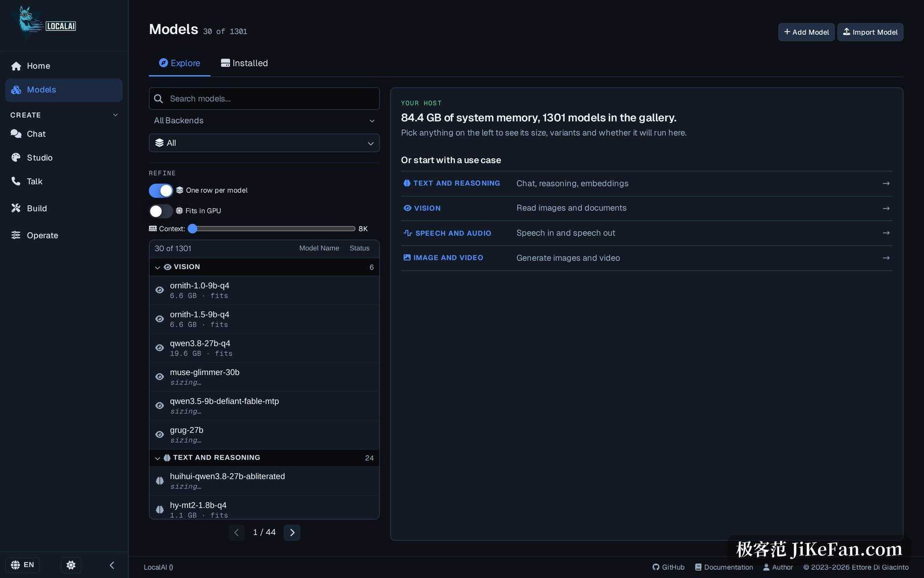The image size is (924, 578).
Task: Open the Author footer link
Action: (x=778, y=567)
